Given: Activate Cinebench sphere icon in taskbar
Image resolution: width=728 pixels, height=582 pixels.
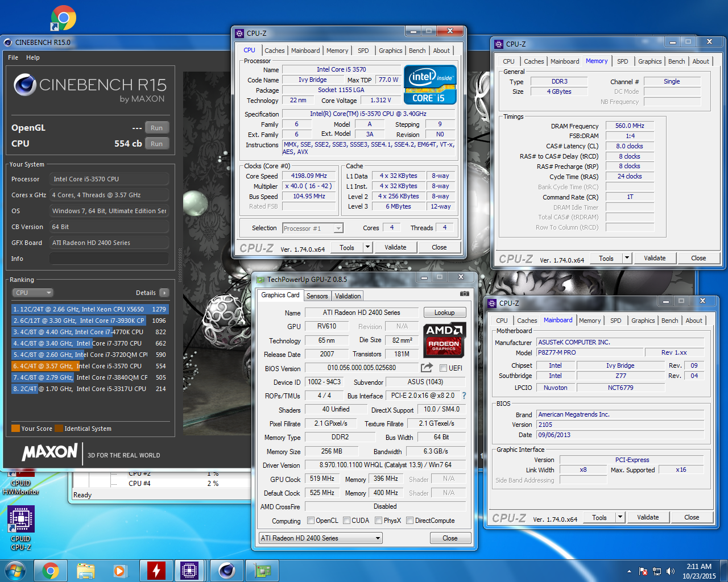Looking at the screenshot, I should click(x=226, y=570).
